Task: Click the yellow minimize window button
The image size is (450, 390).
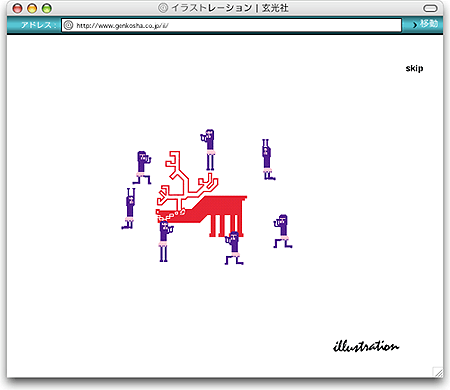Action: tap(32, 8)
